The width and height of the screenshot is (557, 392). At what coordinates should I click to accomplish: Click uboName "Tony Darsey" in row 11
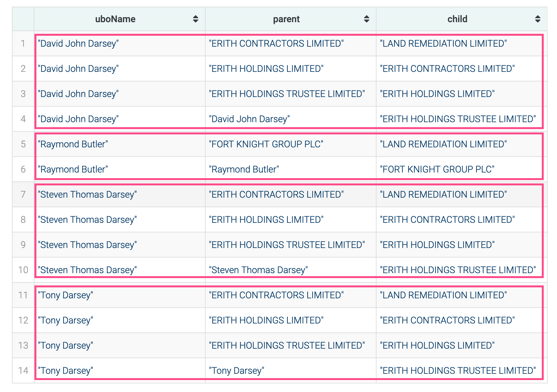tap(65, 295)
